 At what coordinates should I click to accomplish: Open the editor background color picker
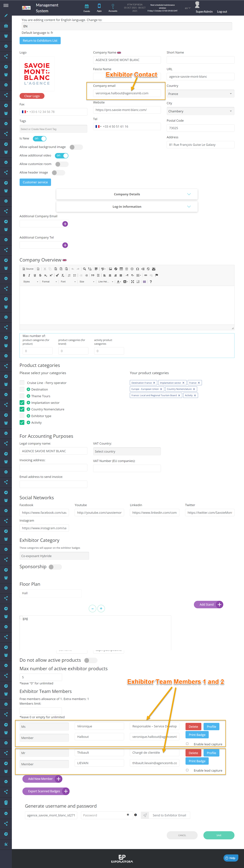click(x=125, y=282)
